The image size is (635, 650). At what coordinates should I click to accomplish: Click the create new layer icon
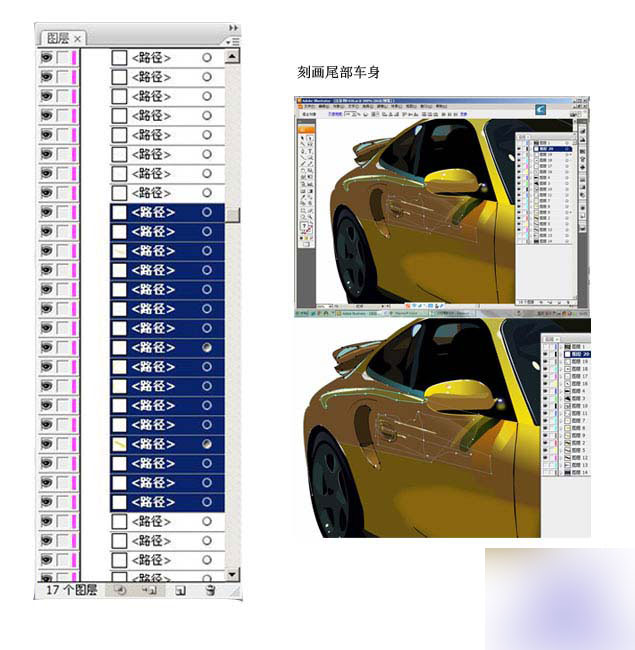[x=180, y=590]
